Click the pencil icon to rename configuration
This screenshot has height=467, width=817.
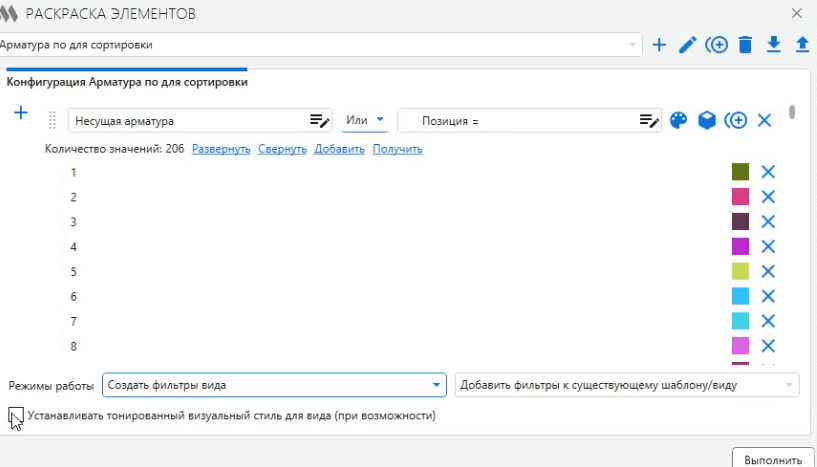pyautogui.click(x=688, y=45)
